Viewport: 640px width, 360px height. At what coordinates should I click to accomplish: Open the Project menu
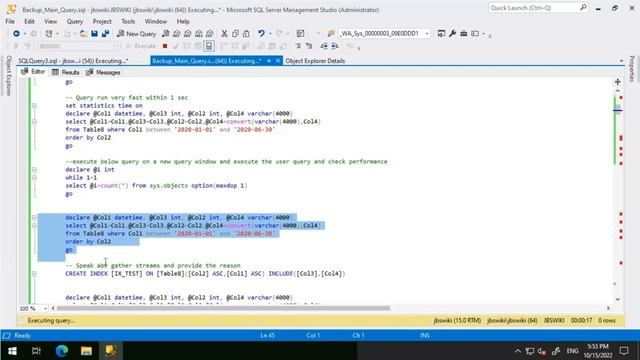(x=102, y=21)
